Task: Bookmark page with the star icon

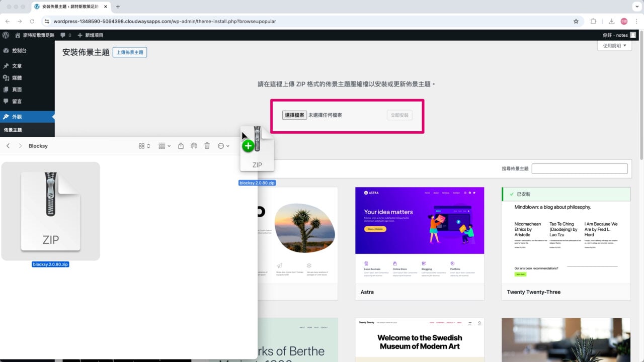Action: point(576,21)
